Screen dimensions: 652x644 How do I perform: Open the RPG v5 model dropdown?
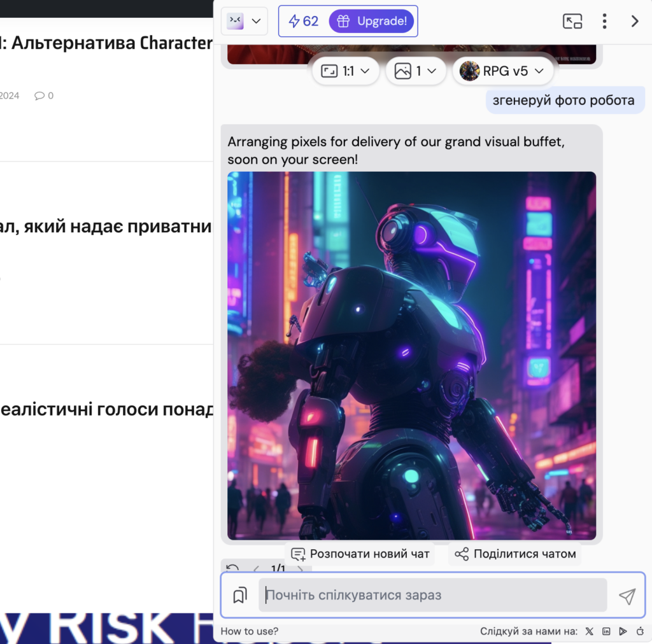click(502, 71)
